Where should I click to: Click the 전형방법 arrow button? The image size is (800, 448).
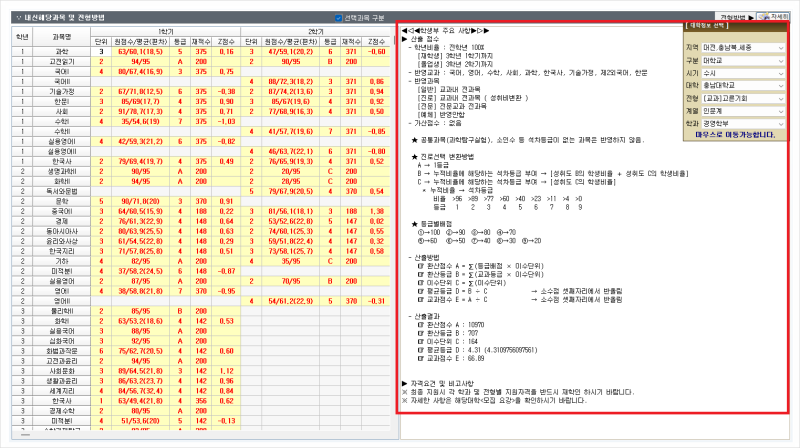[735, 17]
